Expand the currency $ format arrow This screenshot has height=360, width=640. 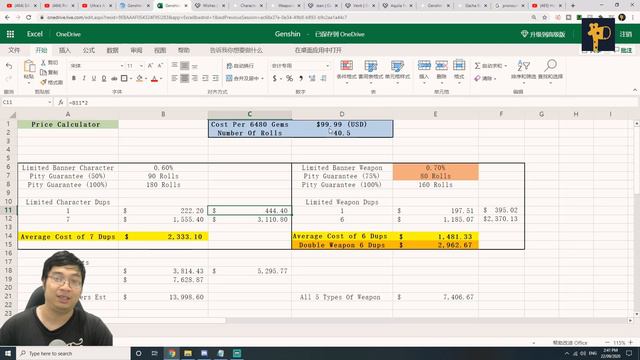point(281,78)
